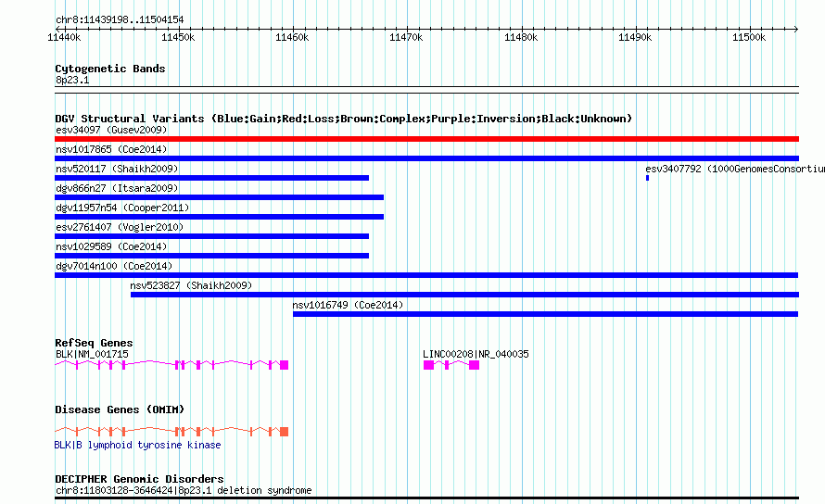Viewport: 825px width, 504px height.
Task: Select the nsv1017865 (Coe2014) label
Action: tap(111, 149)
